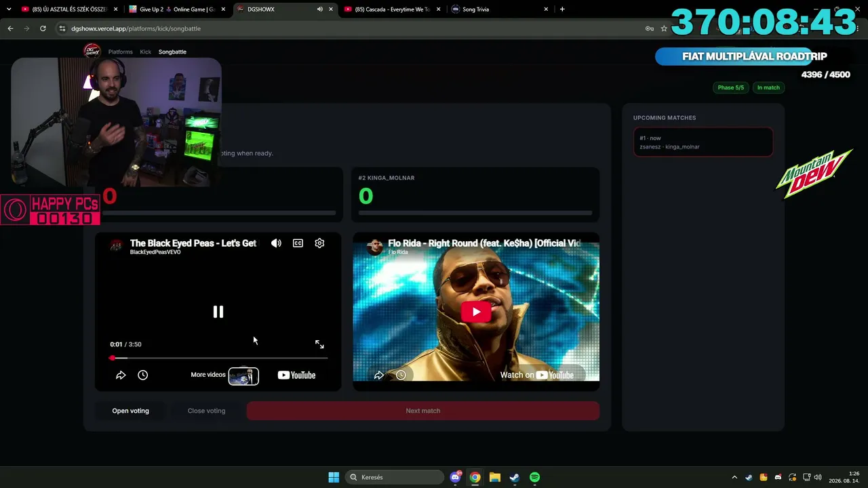Screen dimensions: 868x488
Task: Open the More videos thumbnail
Action: click(243, 375)
